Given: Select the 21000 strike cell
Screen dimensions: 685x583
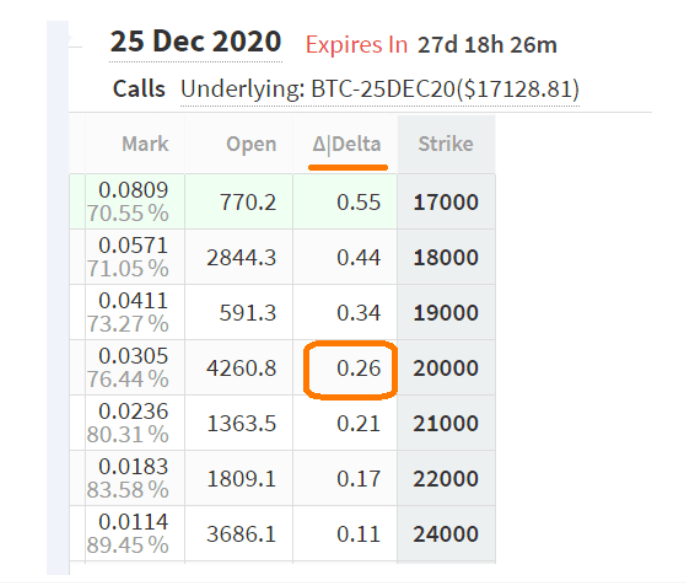Looking at the screenshot, I should tap(446, 424).
